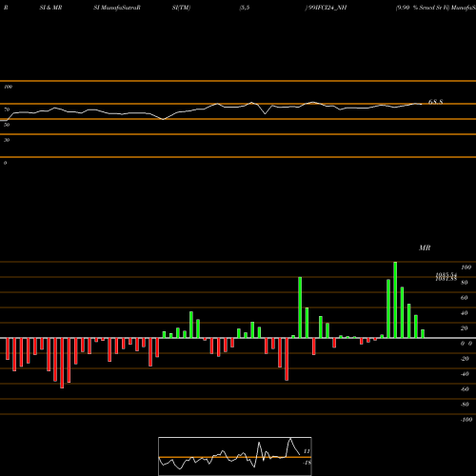Click the RSI axis label '50'
Image resolution: width=476 pixels, height=476 pixels.
7,125
